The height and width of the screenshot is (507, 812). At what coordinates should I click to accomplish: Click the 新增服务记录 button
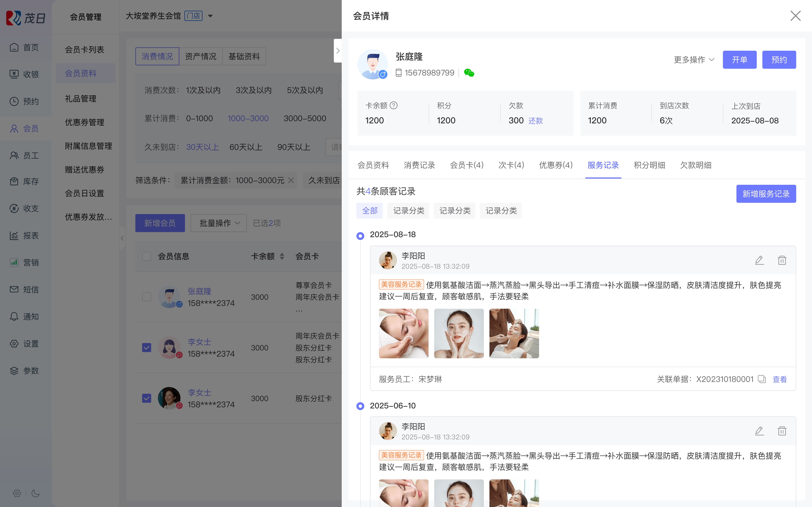click(x=766, y=194)
